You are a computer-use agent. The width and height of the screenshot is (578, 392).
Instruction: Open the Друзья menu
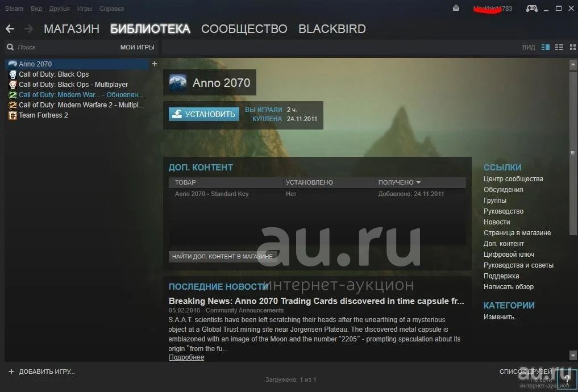59,9
